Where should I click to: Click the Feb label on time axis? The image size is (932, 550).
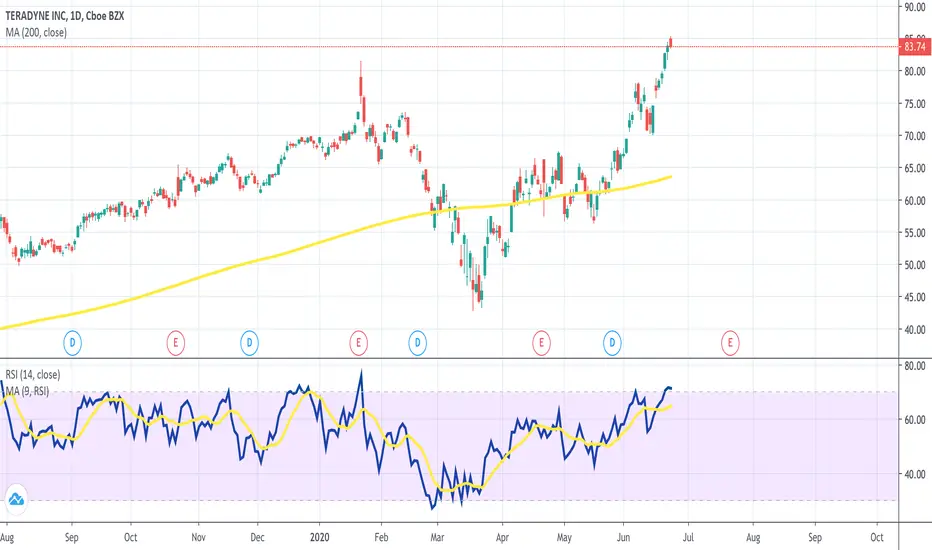tap(381, 537)
